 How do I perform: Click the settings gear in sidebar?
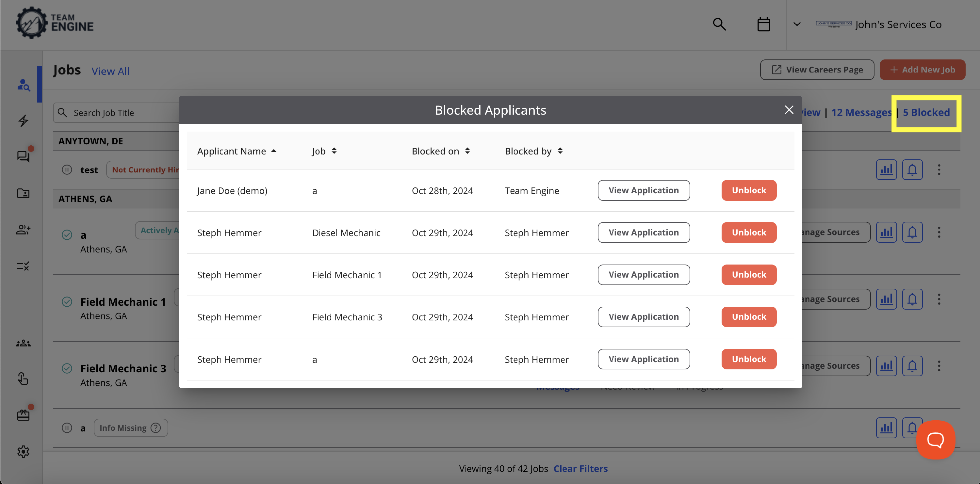(x=23, y=451)
